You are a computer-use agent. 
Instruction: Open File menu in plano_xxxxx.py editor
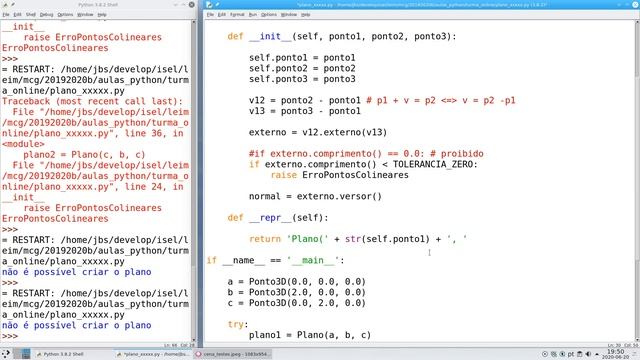210,15
